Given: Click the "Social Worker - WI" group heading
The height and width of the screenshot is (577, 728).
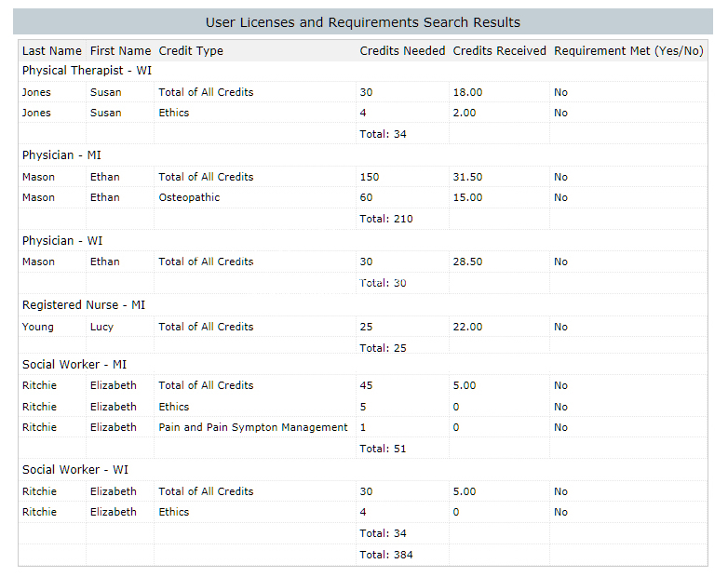Looking at the screenshot, I should (x=75, y=470).
